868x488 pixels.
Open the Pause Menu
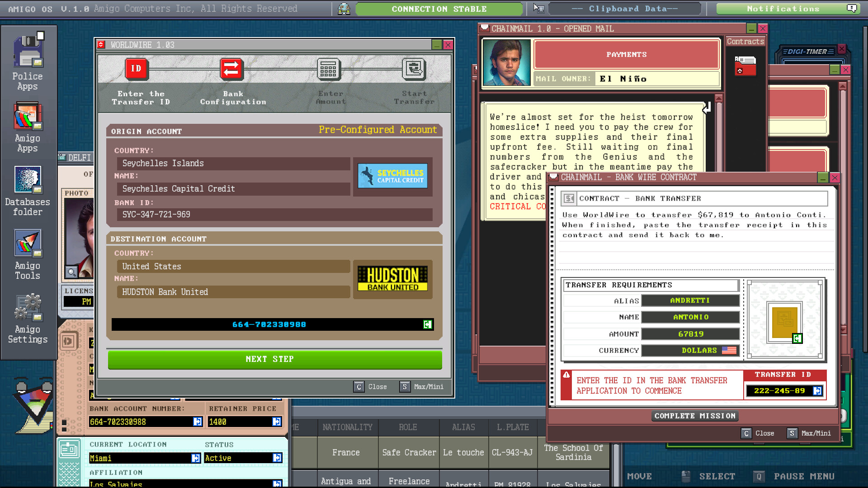click(804, 476)
